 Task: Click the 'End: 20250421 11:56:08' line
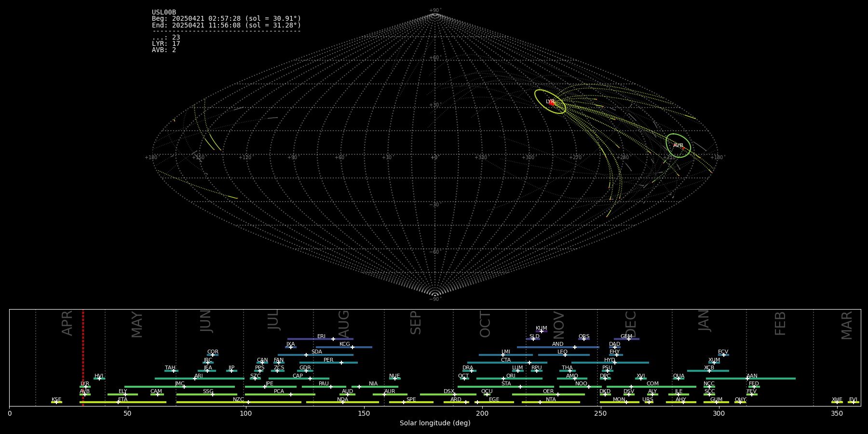click(x=226, y=25)
